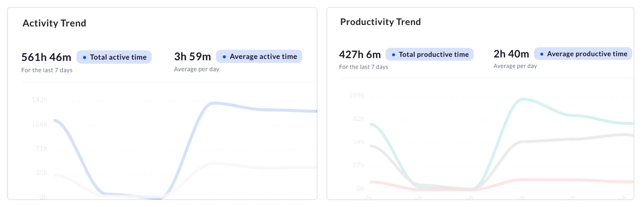Click the blue dot beside Average productive time
The height and width of the screenshot is (207, 644).
pos(542,54)
